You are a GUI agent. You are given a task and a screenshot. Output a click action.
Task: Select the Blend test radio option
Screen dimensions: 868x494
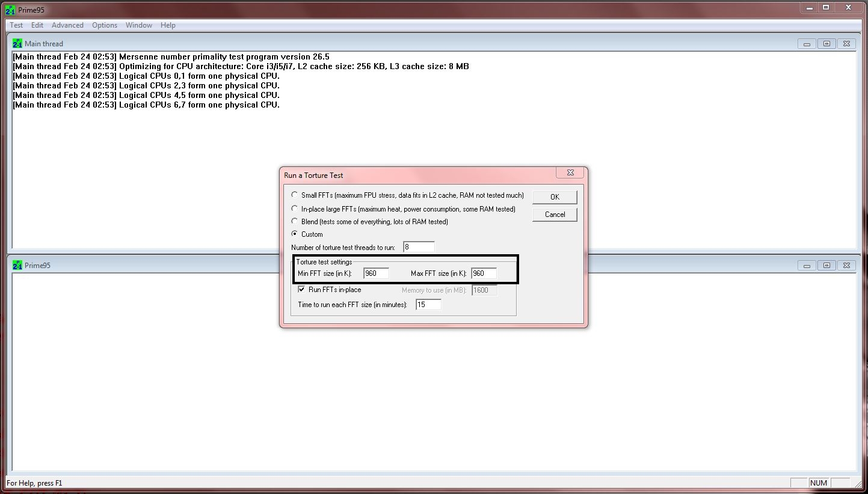click(x=294, y=221)
